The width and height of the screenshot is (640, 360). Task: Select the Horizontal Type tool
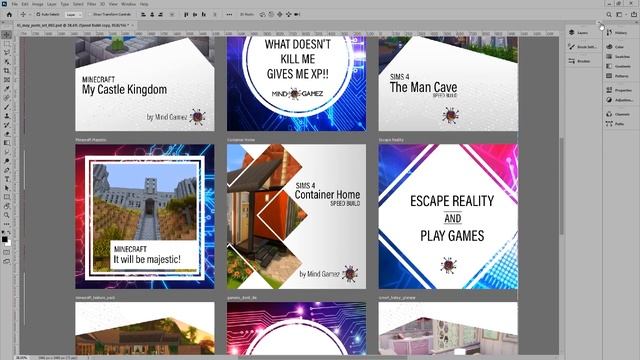(7, 179)
